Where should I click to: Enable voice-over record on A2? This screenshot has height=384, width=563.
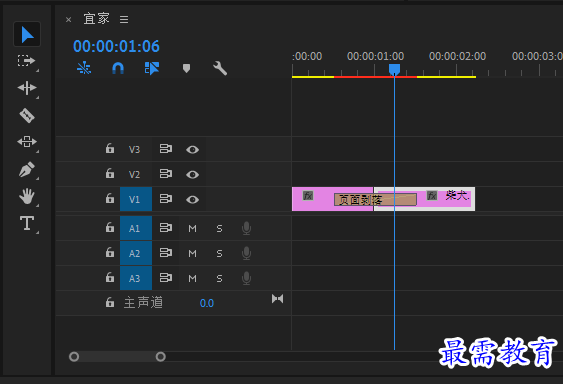pos(246,253)
